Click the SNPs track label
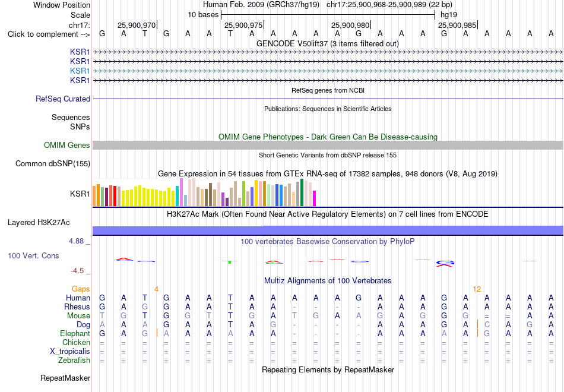The width and height of the screenshot is (564, 392). (80, 127)
